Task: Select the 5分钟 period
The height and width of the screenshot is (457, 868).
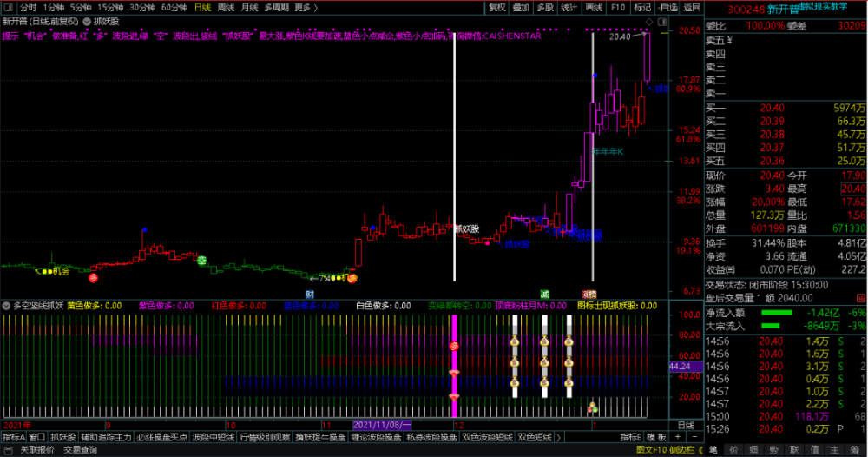Action: [x=80, y=7]
